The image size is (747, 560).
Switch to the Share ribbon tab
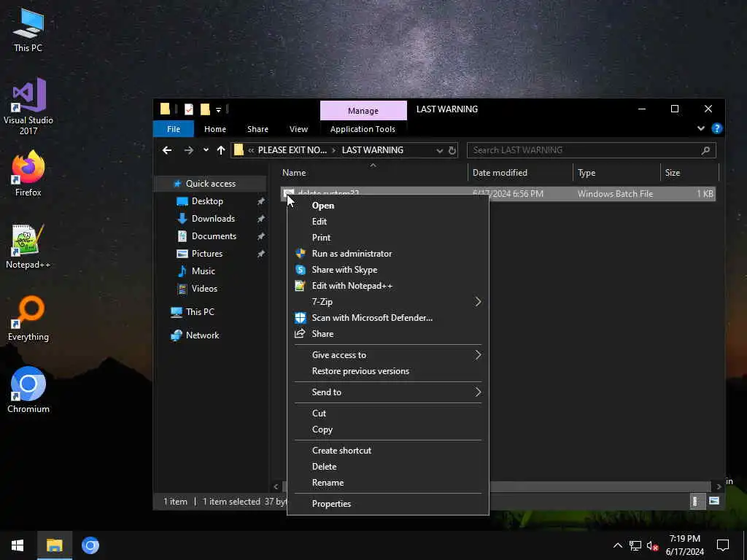[258, 129]
